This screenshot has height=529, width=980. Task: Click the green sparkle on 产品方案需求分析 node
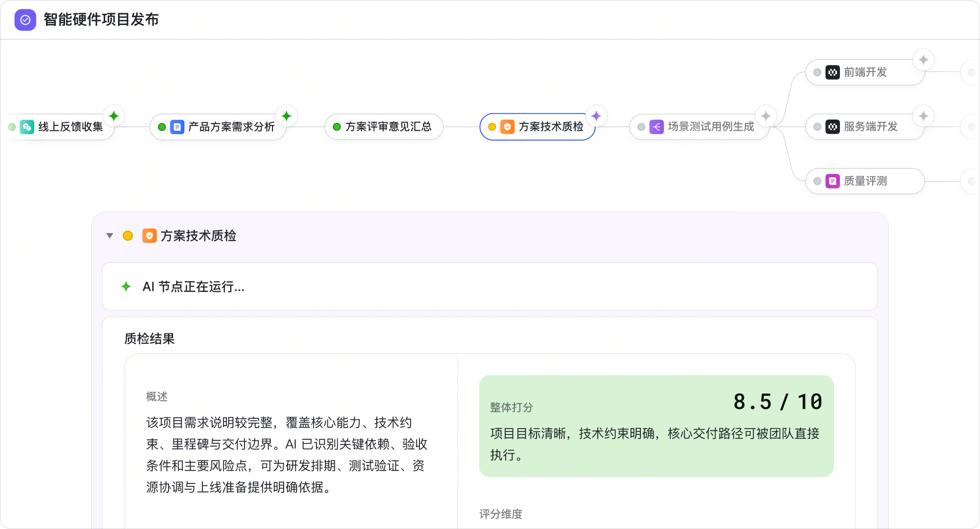coord(287,116)
